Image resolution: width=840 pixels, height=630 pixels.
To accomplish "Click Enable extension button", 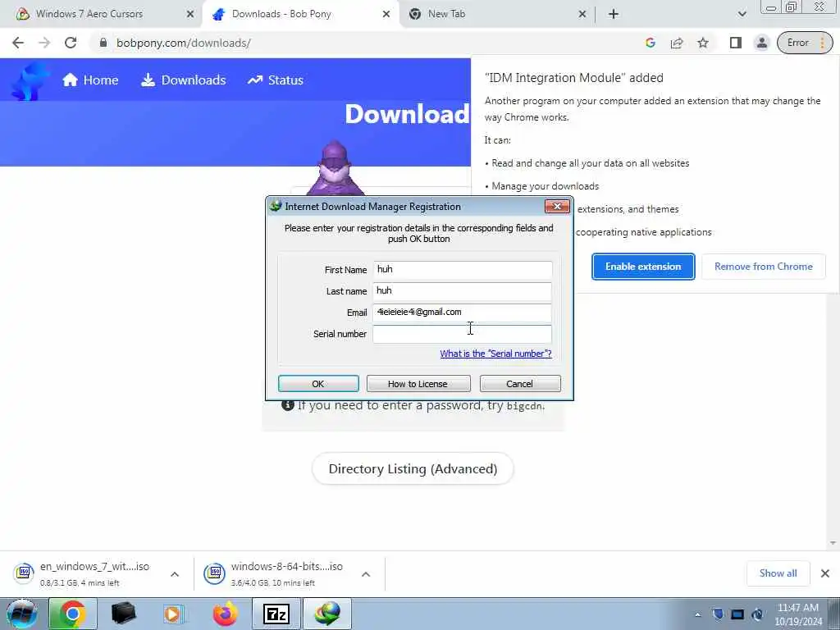I will point(643,267).
